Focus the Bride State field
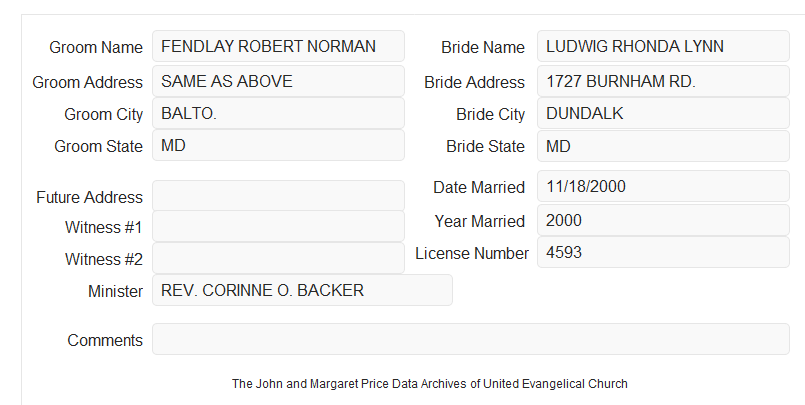Screen dimensions: 805x405 (x=663, y=146)
